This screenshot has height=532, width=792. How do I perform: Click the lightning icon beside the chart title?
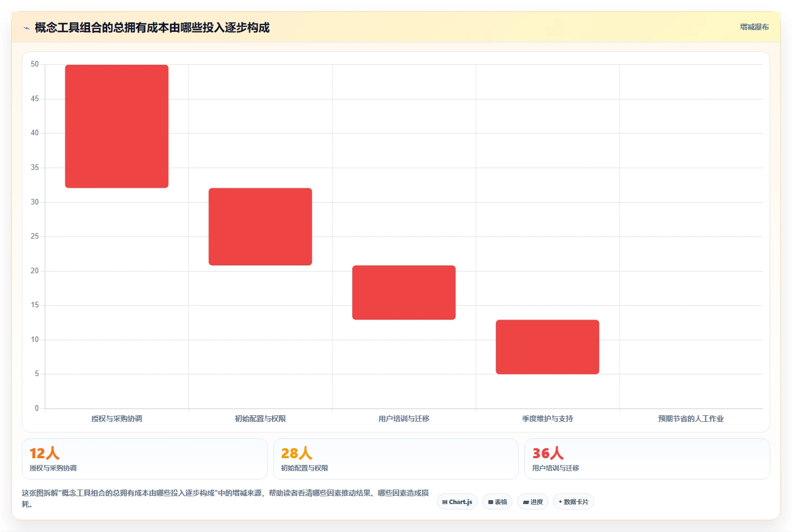[x=26, y=28]
